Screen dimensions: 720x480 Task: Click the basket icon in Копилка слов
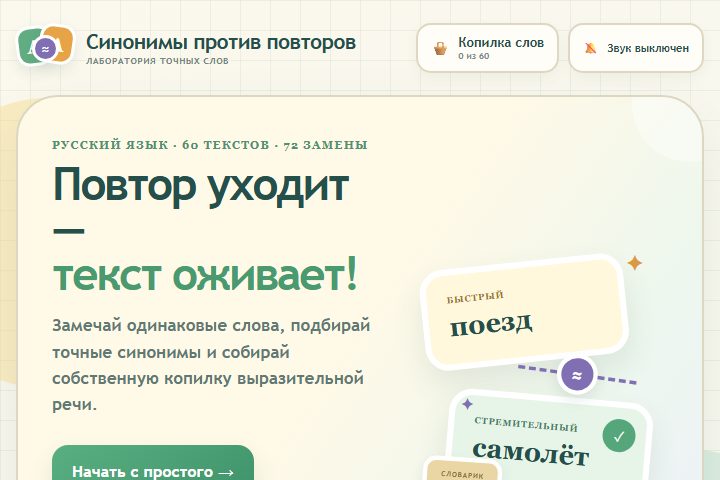click(x=440, y=48)
